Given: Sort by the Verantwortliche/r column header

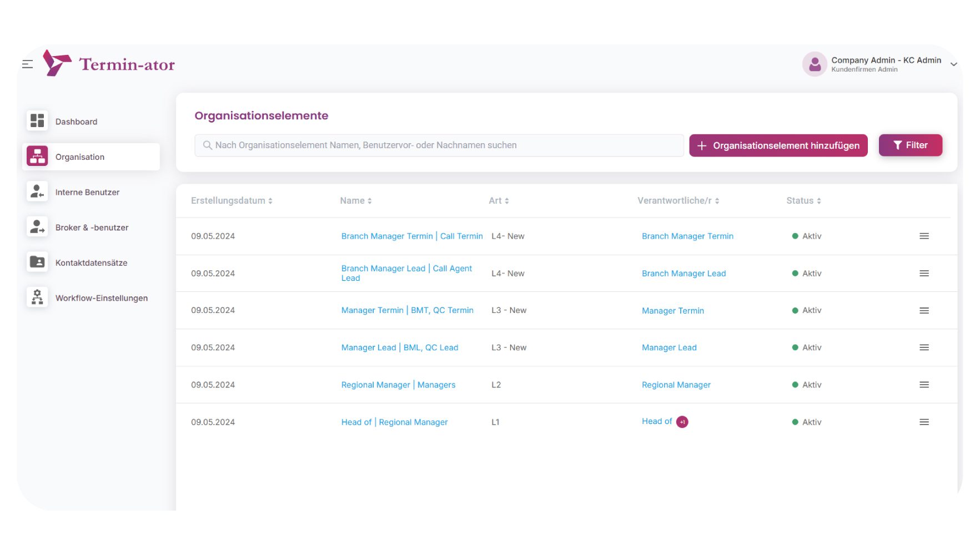Looking at the screenshot, I should click(678, 201).
